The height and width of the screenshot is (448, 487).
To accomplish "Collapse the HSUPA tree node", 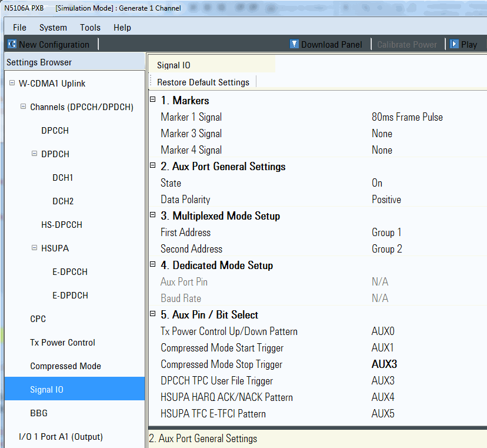I will point(35,248).
